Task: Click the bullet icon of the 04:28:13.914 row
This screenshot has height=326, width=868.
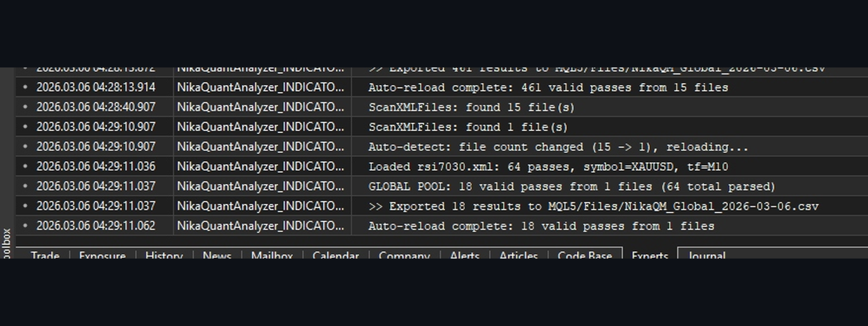Action: 25,87
